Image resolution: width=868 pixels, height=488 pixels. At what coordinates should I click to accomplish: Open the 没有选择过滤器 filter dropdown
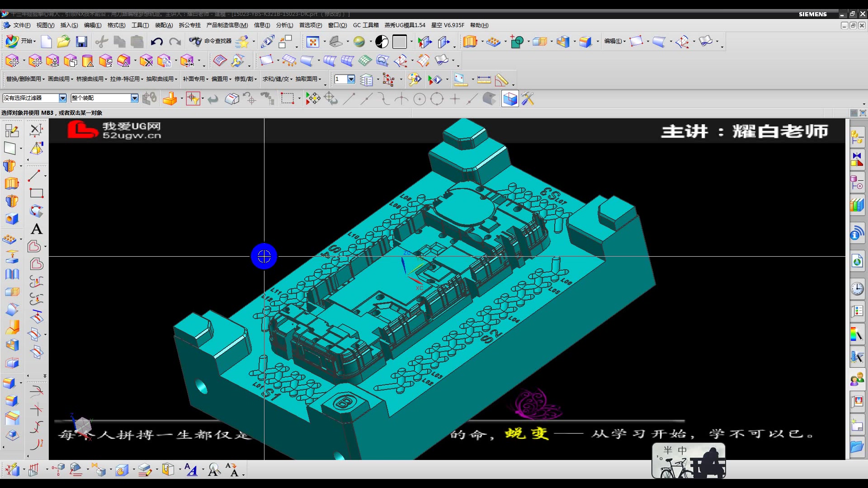[x=62, y=98]
